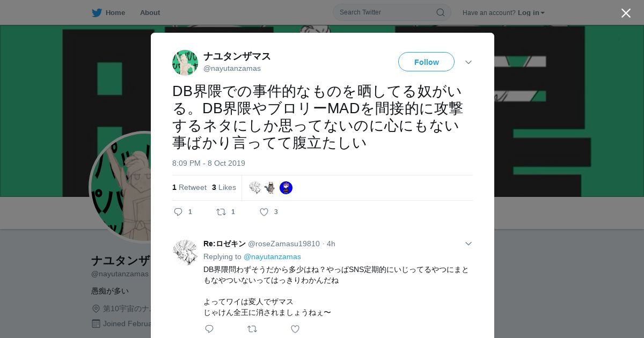Like the main tweet with heart icon

[264, 212]
